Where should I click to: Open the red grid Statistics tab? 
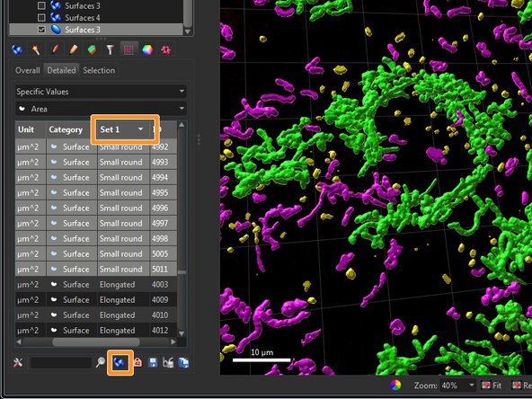click(x=129, y=50)
